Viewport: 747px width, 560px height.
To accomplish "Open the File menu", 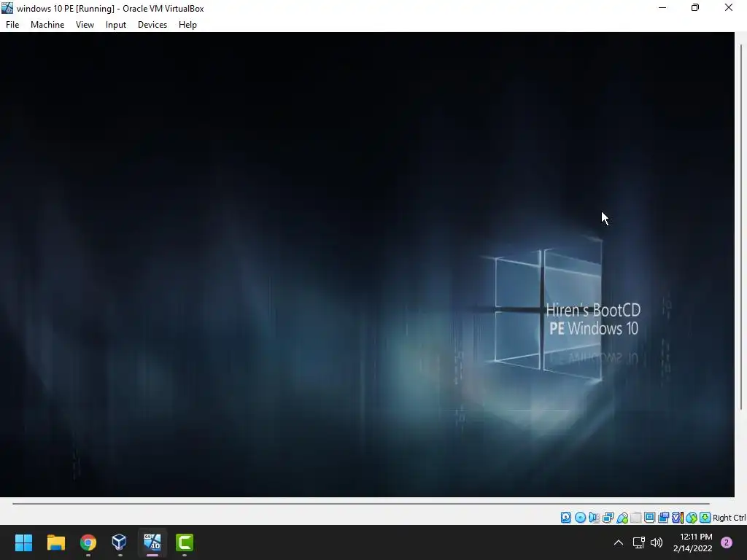I will click(x=12, y=25).
